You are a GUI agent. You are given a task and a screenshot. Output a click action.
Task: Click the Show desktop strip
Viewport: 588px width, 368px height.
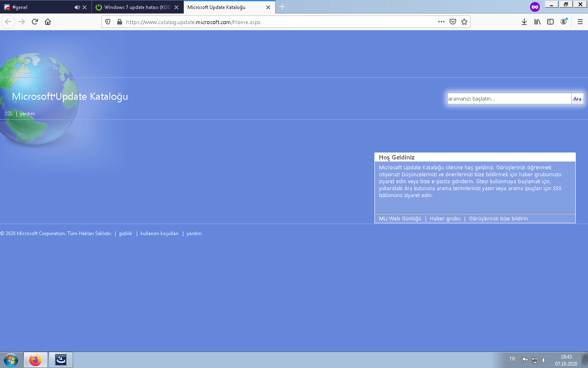point(585,360)
